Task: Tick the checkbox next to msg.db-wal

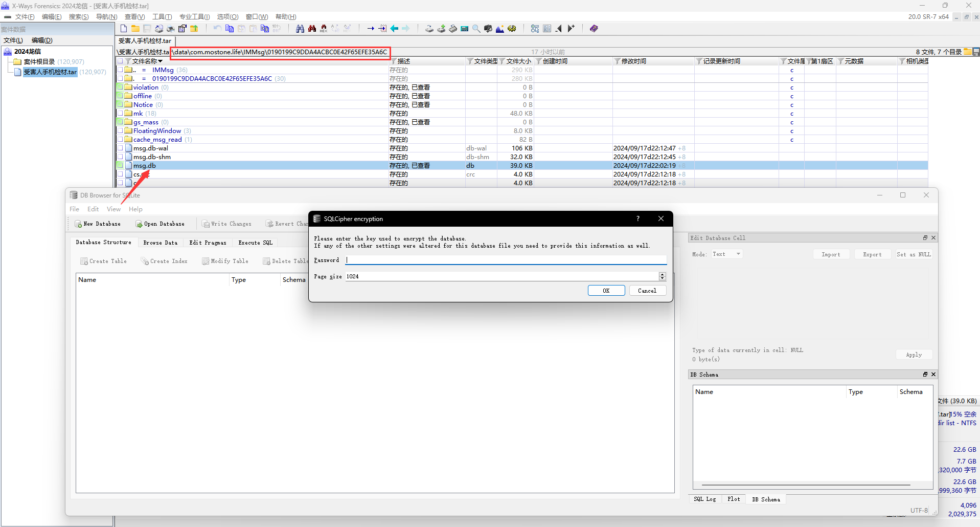Action: 121,148
